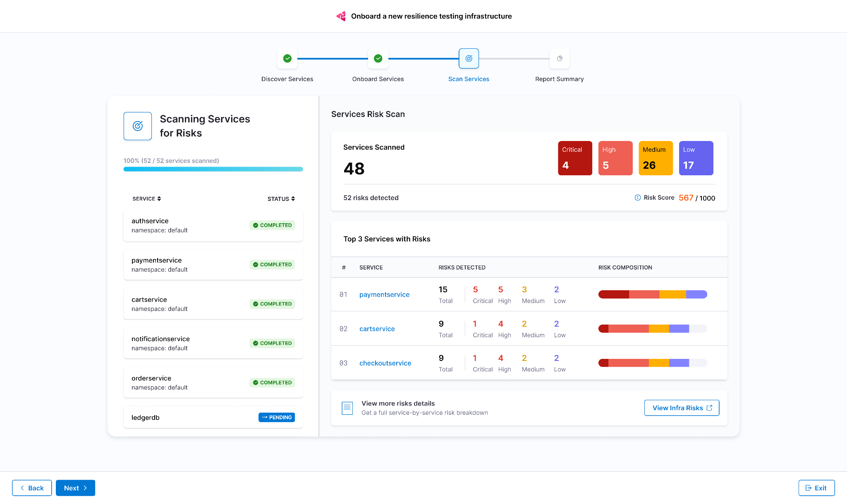The image size is (847, 504).
Task: Click the large scanning target icon in left panel
Action: (x=138, y=126)
